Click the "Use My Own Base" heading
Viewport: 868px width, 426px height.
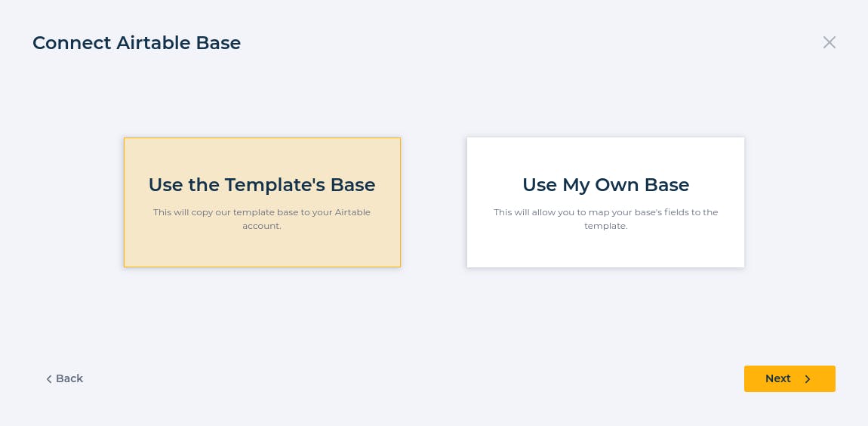pos(605,184)
